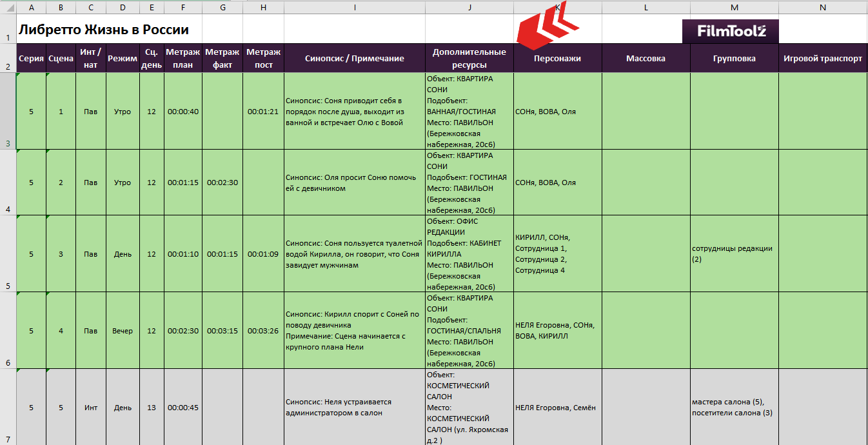The height and width of the screenshot is (445, 868).
Task: Click the resources cell with 'ОФИС РЕДАКЦИИ'
Action: click(469, 254)
